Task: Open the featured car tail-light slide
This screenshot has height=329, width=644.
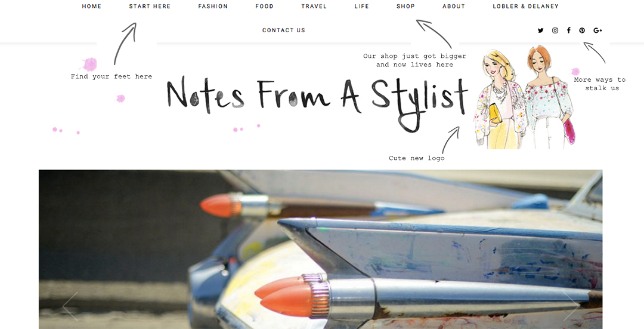Action: pos(320,249)
